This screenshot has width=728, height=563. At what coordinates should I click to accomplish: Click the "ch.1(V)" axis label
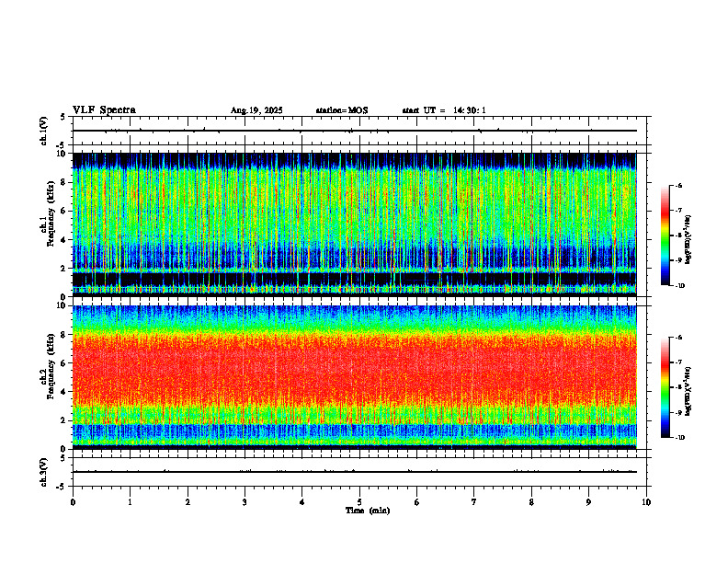tap(44, 131)
